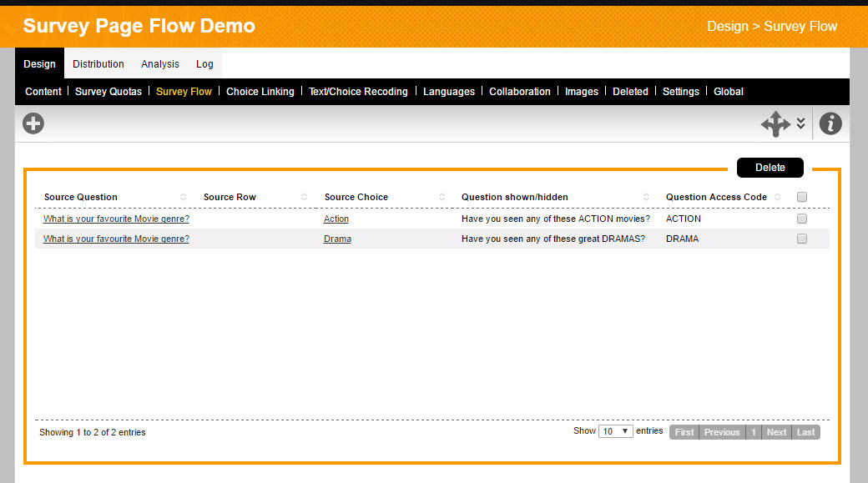
Task: Open the info icon in the toolbar
Action: click(x=830, y=124)
